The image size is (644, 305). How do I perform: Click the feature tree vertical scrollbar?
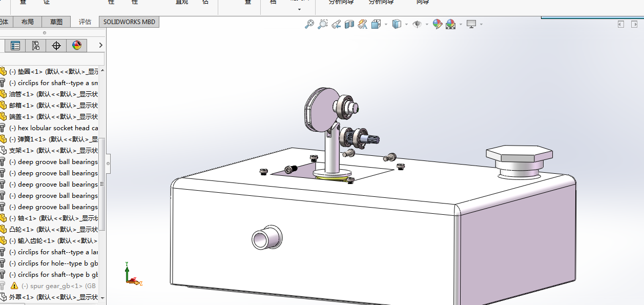coord(102,185)
